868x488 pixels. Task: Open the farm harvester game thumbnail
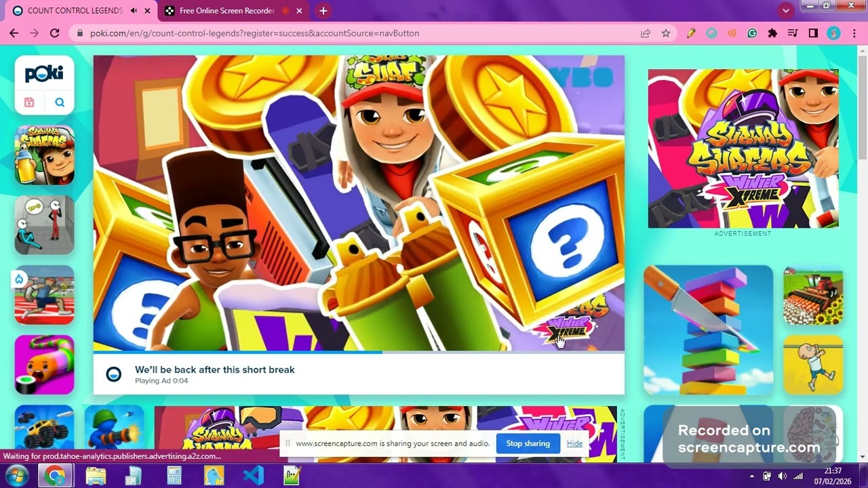click(813, 295)
